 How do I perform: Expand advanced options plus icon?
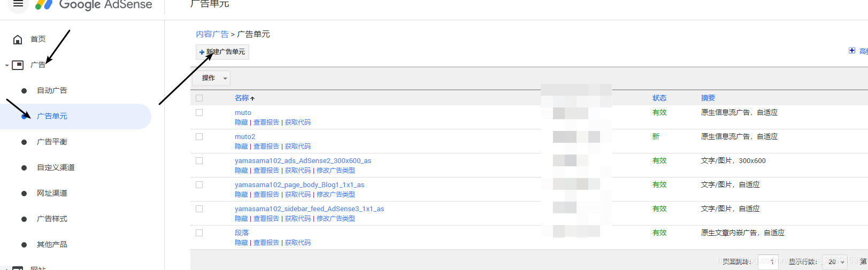852,50
